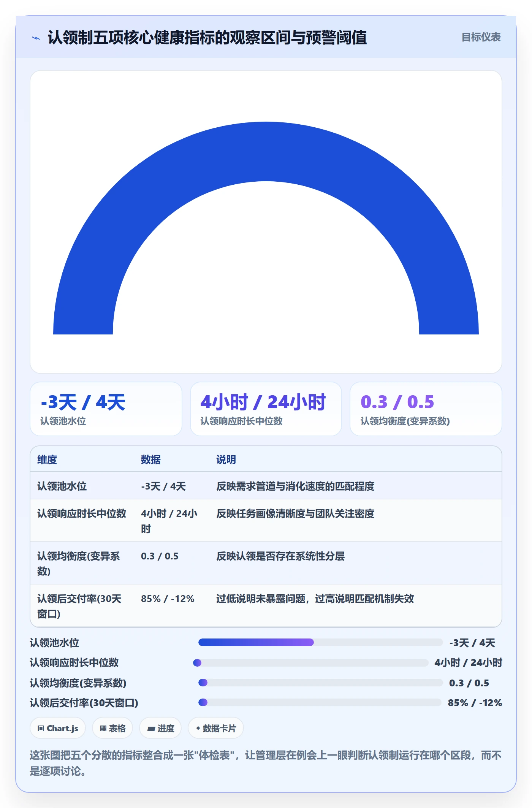The image size is (532, 808).
Task: Select the 0.3 / 0.5 认领均衡度 card
Action: tap(426, 409)
